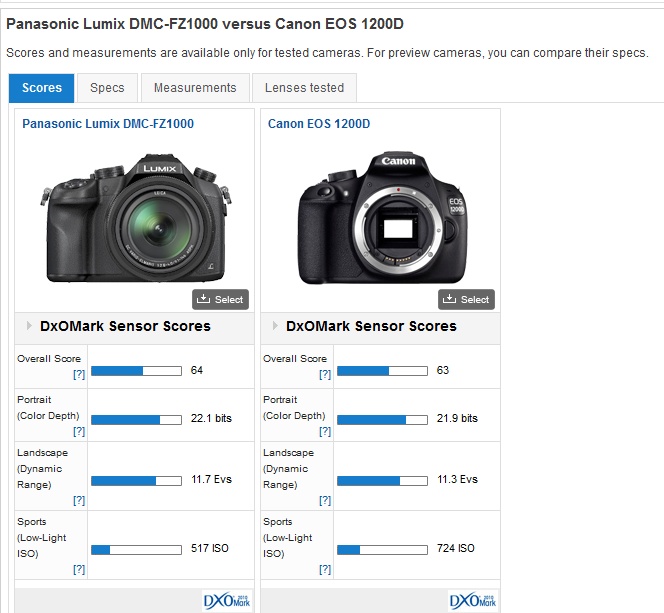The image size is (664, 613).
Task: Switch to Lenses tested tab
Action: (x=304, y=88)
